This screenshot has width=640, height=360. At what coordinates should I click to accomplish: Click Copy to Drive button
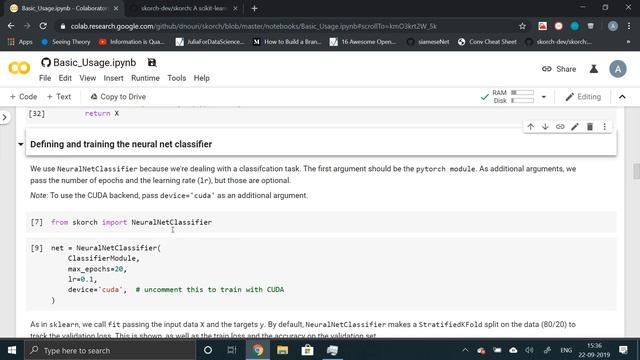pos(118,97)
